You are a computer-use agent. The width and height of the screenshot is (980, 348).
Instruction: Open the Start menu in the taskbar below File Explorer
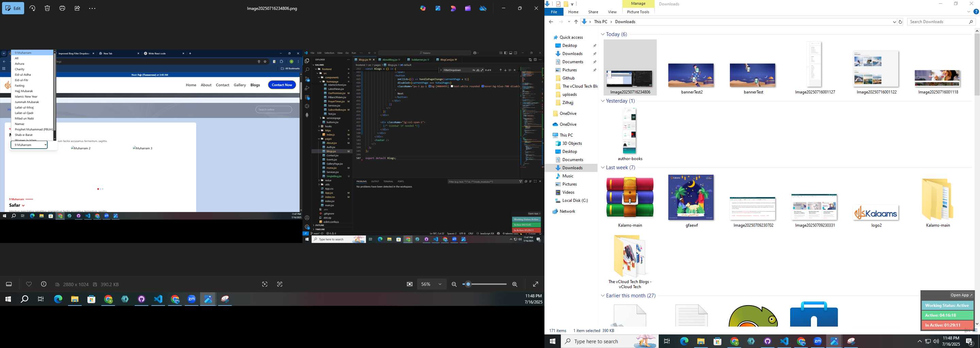[x=552, y=341]
